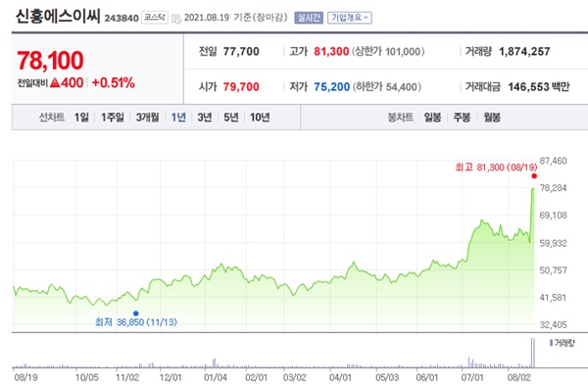
Task: Open the 기업개요 dropdown
Action: [350, 18]
